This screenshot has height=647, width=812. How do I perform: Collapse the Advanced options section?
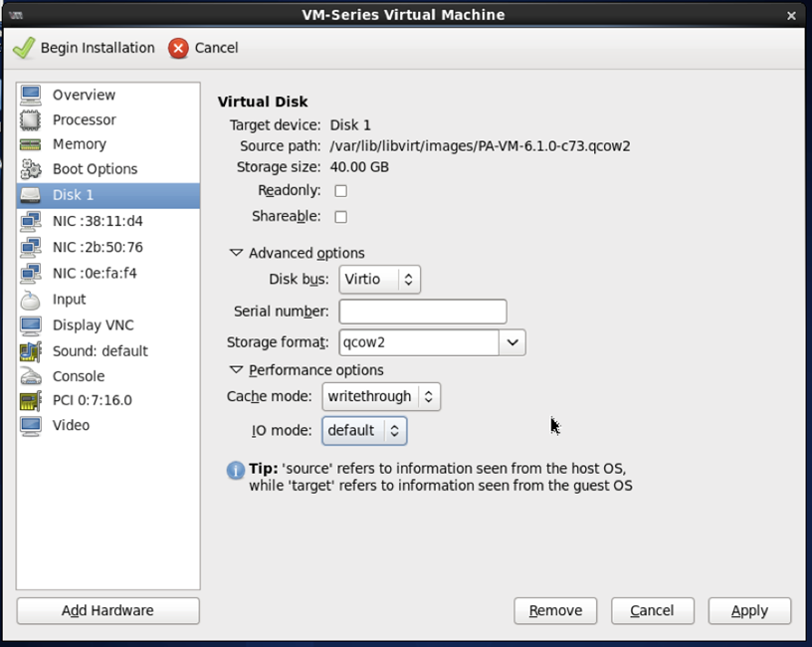point(237,253)
